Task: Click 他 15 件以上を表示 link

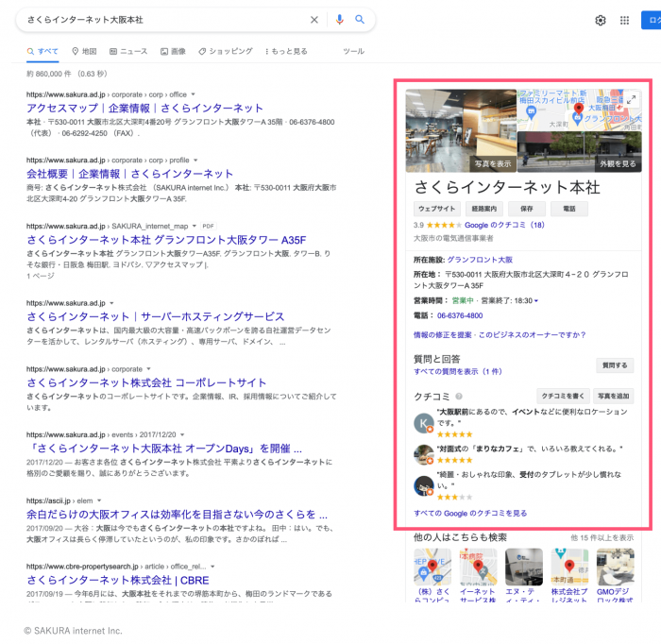Action: pos(602,538)
